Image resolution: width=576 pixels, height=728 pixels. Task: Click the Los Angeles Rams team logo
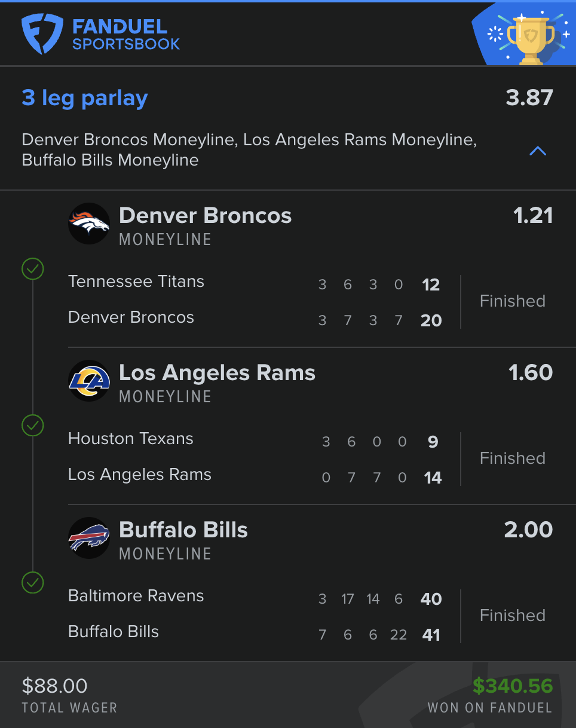tap(89, 381)
